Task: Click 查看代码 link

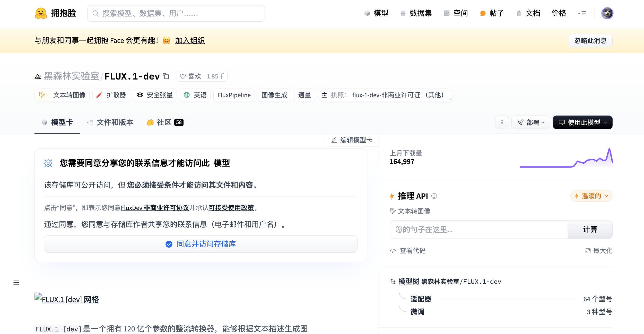Action: click(408, 251)
